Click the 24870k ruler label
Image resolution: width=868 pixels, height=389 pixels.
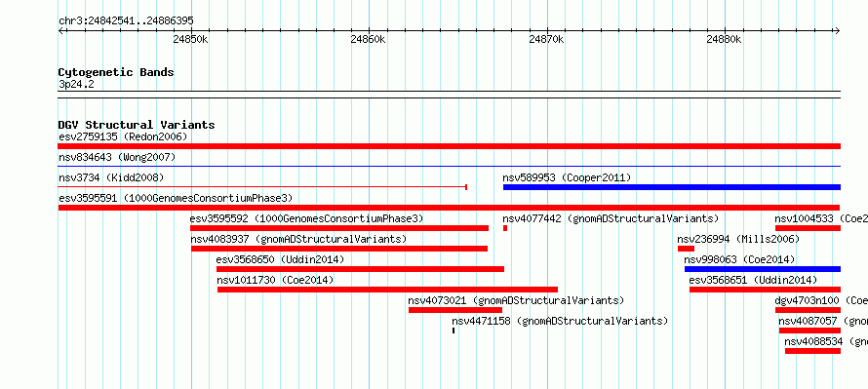click(546, 40)
